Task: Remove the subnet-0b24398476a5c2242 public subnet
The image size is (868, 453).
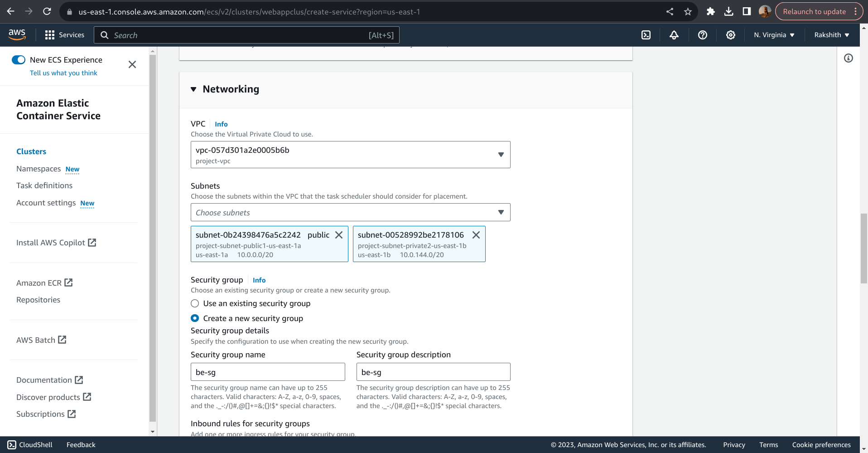Action: coord(339,235)
